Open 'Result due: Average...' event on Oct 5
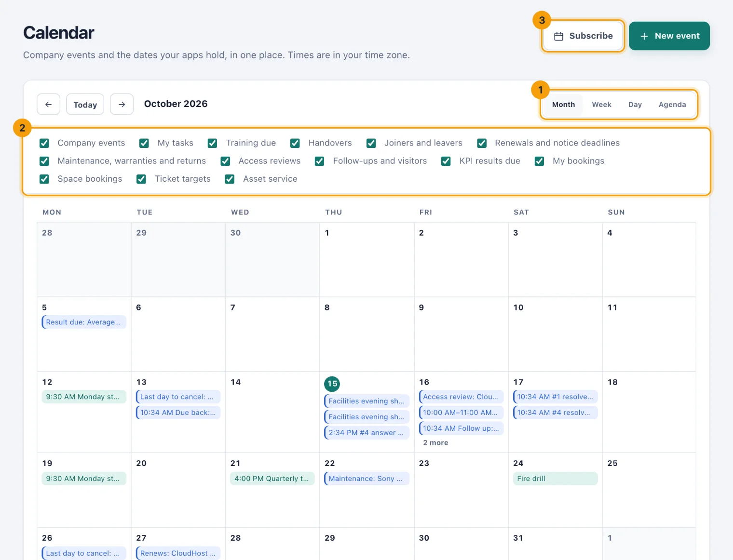This screenshot has width=733, height=560. point(84,322)
